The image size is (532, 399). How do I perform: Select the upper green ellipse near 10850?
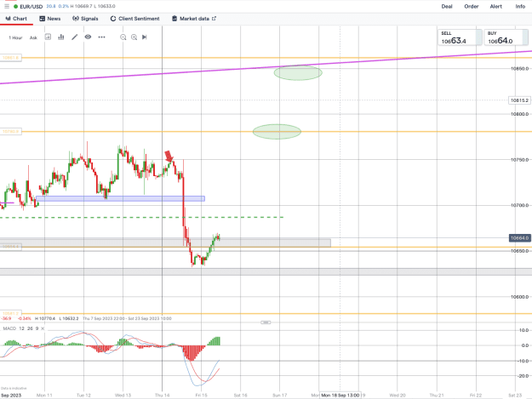[298, 73]
